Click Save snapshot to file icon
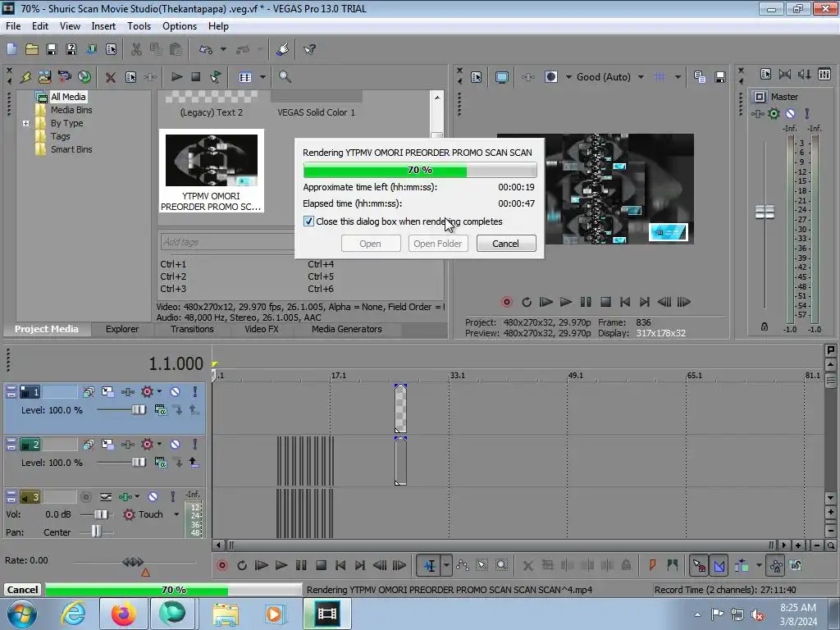 tap(720, 77)
